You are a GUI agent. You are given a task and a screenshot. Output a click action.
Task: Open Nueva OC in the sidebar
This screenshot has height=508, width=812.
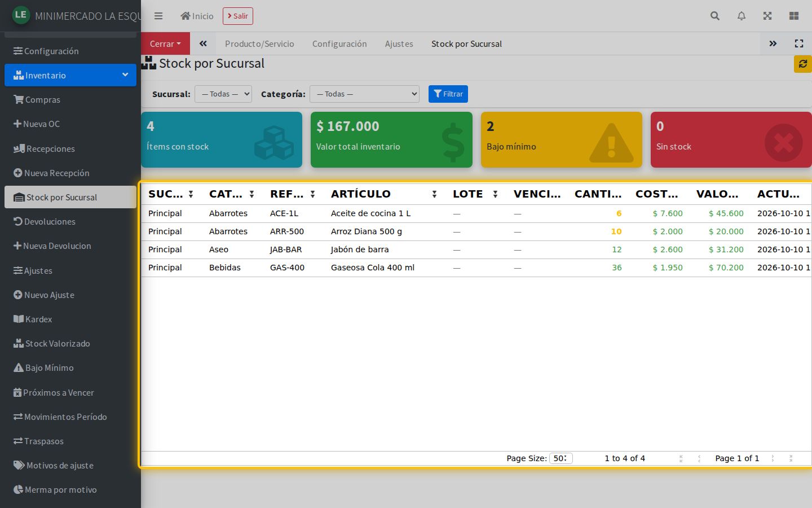tap(70, 124)
